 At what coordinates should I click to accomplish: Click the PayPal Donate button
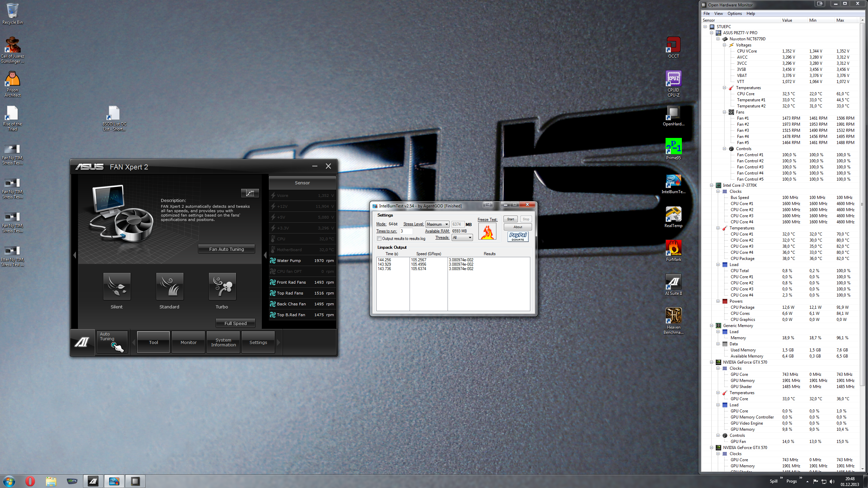point(518,237)
